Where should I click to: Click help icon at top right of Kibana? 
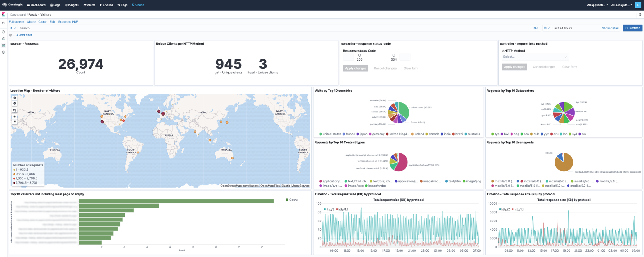click(x=640, y=15)
